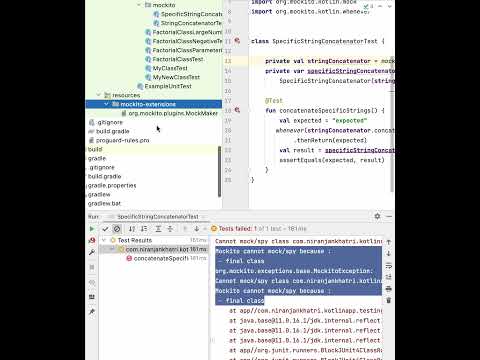Clear console with trash icon
The image size is (480, 360).
click(x=389, y=301)
